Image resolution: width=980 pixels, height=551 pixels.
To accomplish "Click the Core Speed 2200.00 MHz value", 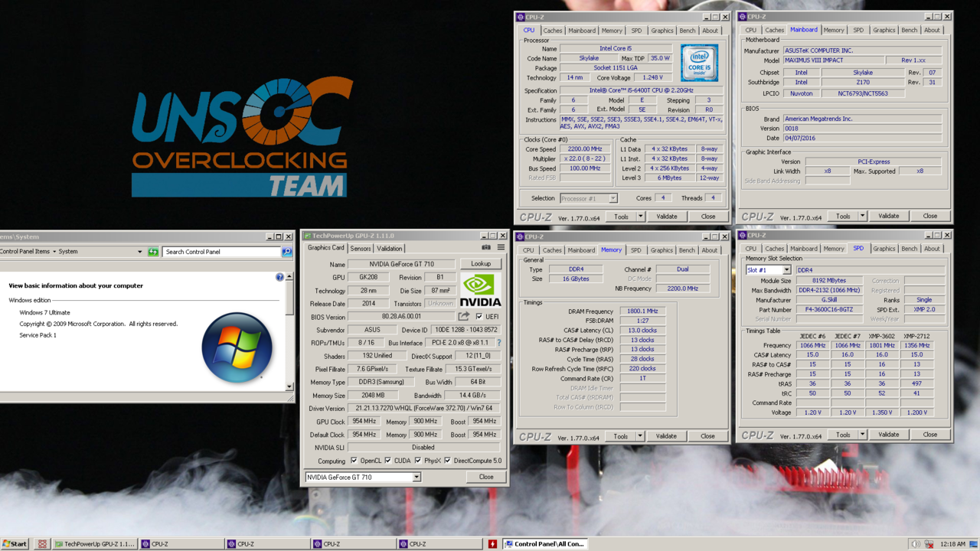I will tap(585, 149).
